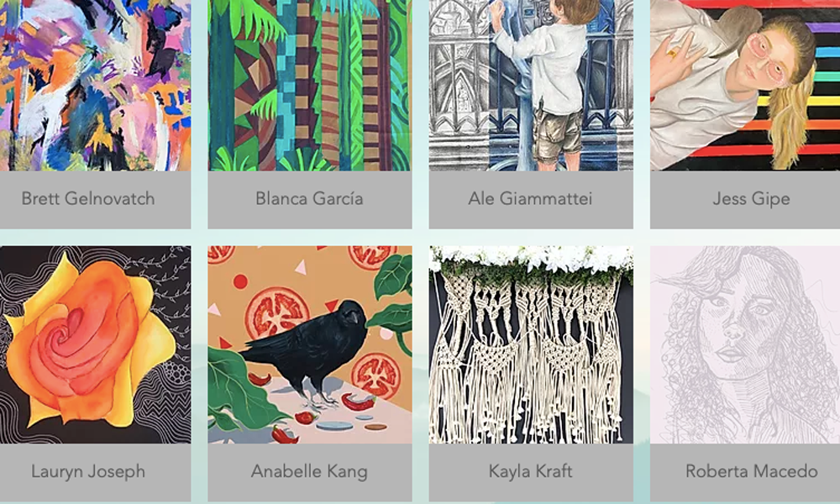The image size is (840, 504).
Task: Open Brett Gelnovatch's abstract painting thumbnail
Action: coord(95,85)
